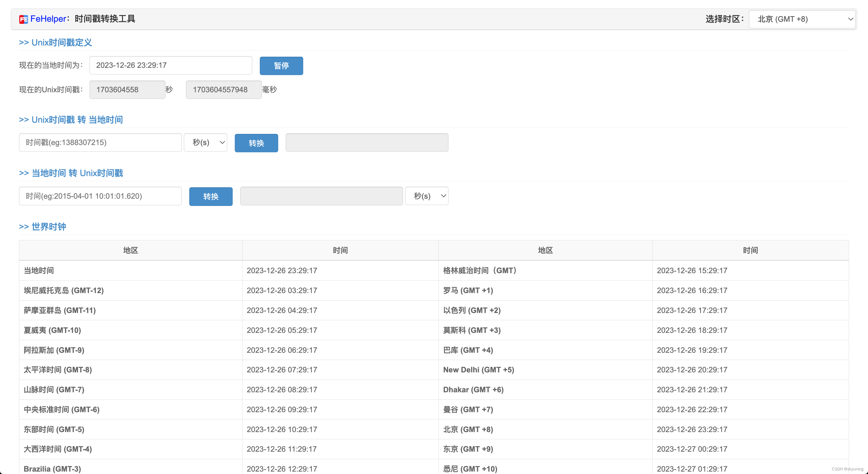The height and width of the screenshot is (474, 868).
Task: Click the second 时间 column header at right
Action: [751, 251]
